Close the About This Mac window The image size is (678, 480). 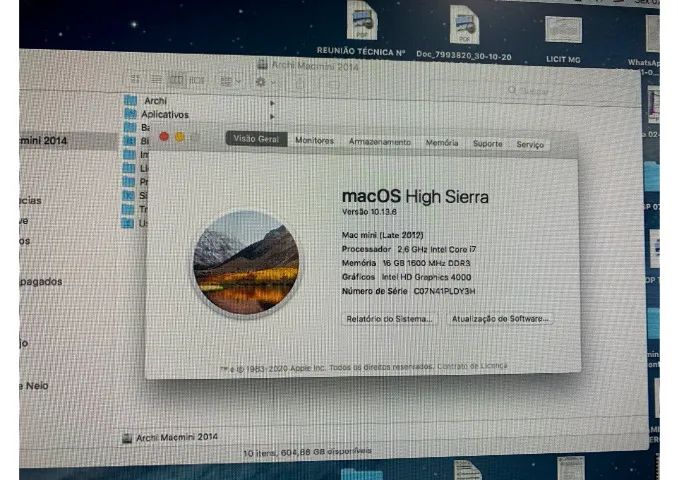coord(164,137)
